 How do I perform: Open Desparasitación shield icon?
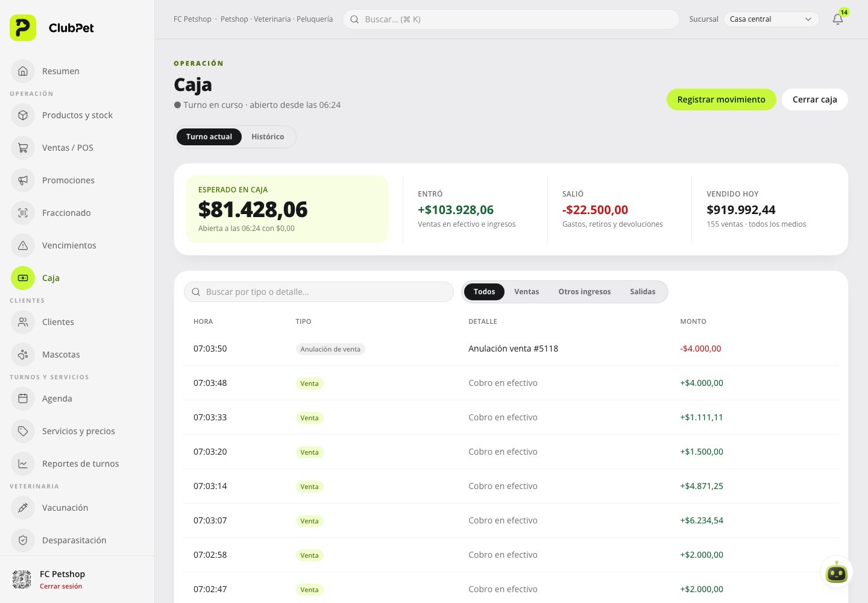(23, 540)
